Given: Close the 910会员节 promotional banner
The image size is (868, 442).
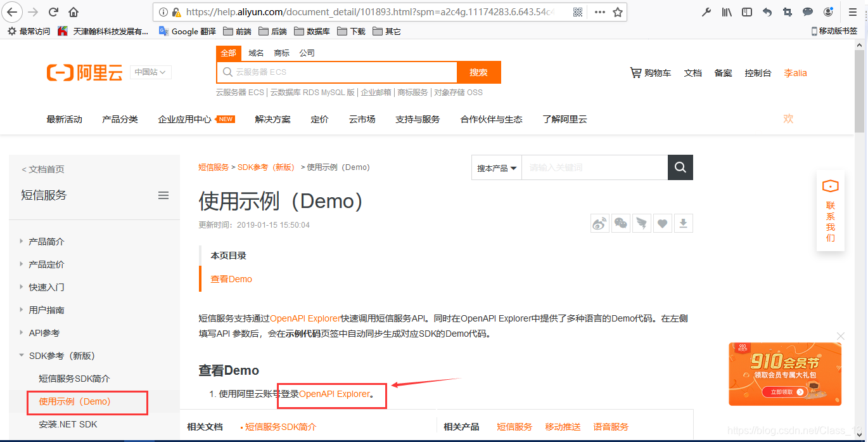Looking at the screenshot, I should (x=841, y=336).
